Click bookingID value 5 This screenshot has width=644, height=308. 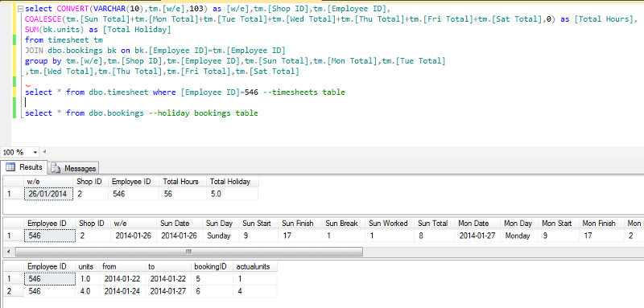213,279
